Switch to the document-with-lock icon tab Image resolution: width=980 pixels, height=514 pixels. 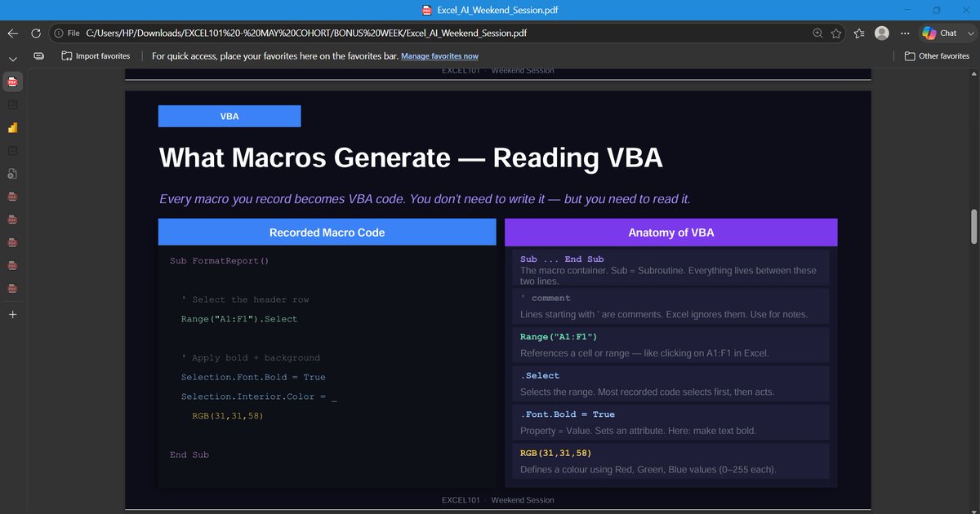(12, 174)
